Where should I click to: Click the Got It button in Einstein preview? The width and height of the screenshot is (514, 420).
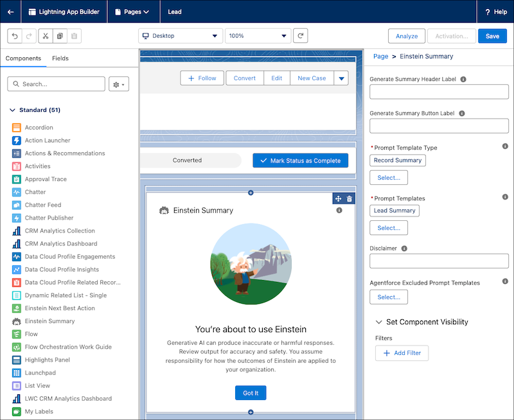pos(250,392)
